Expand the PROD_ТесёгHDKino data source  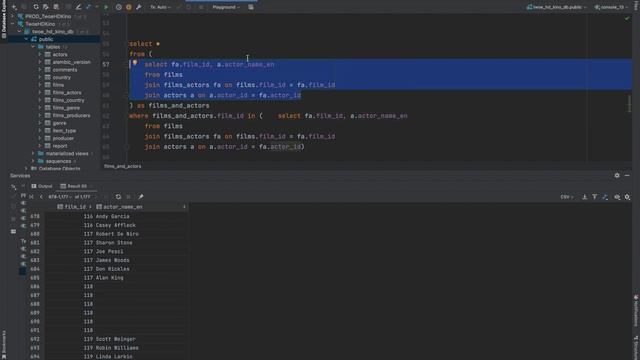tap(12, 16)
